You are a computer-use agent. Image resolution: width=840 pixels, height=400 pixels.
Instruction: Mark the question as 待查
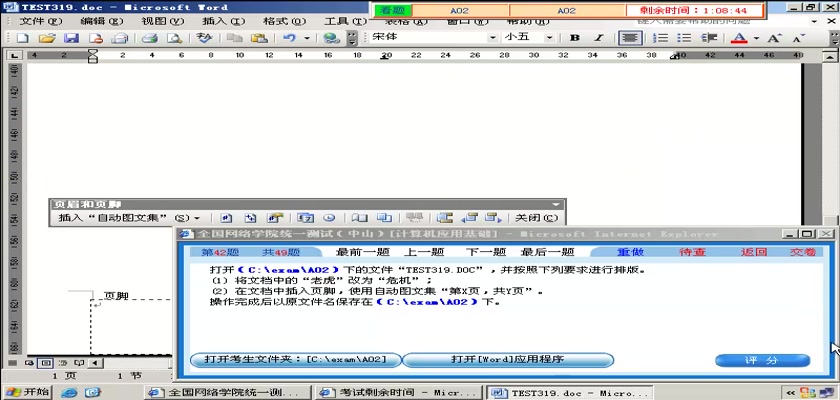[692, 252]
